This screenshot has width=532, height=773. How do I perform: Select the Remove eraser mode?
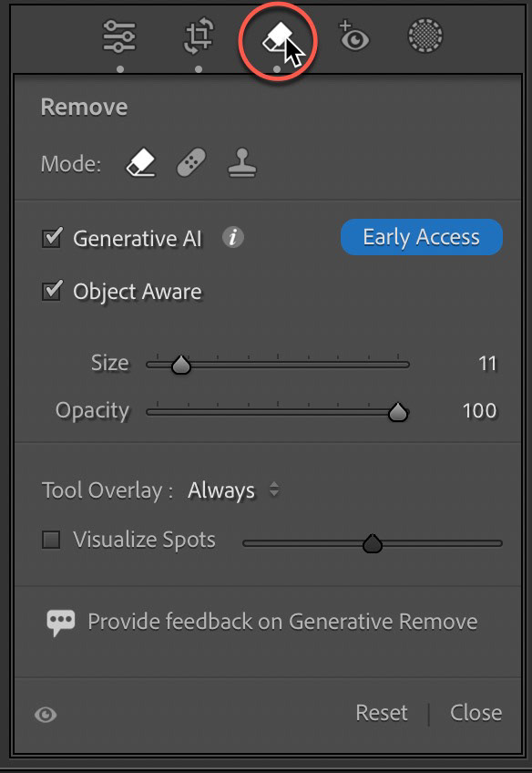[141, 163]
